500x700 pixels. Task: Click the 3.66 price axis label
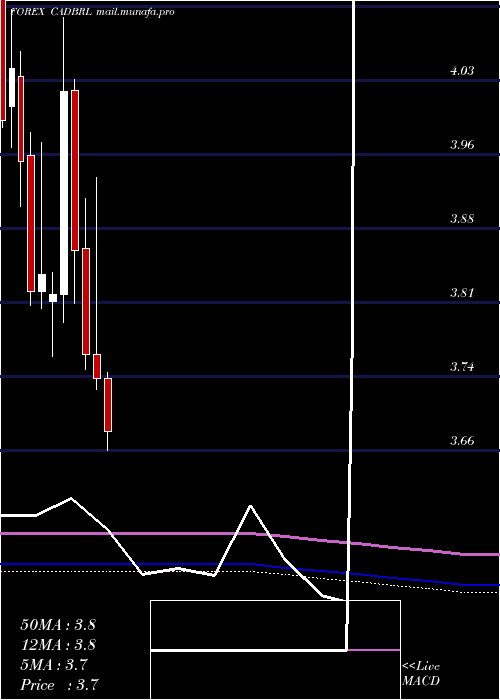[462, 441]
